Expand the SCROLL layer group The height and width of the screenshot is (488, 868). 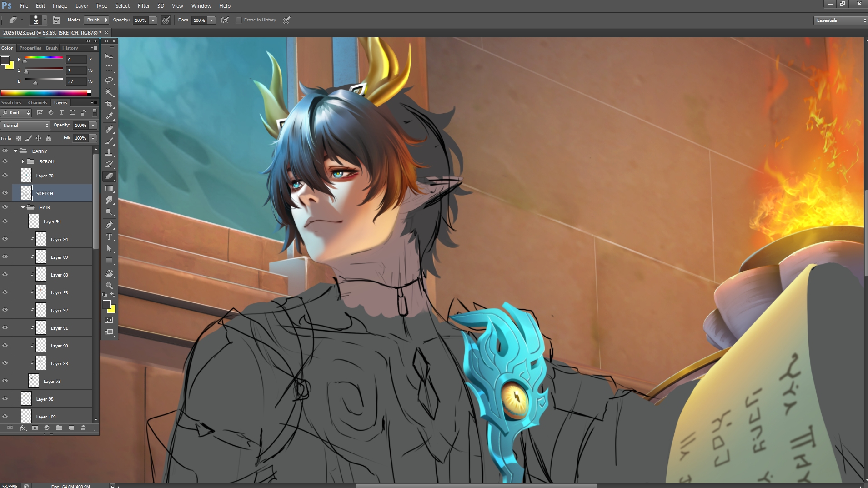(23, 161)
